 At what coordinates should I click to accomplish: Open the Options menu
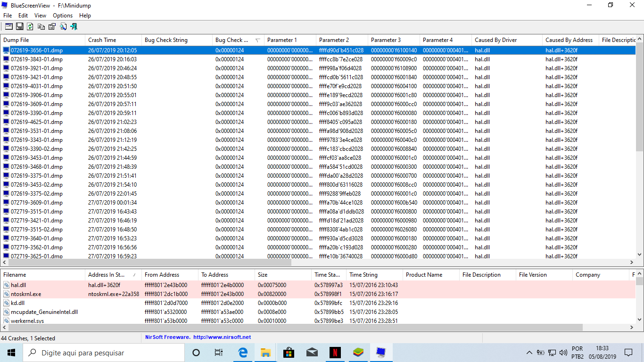(63, 16)
